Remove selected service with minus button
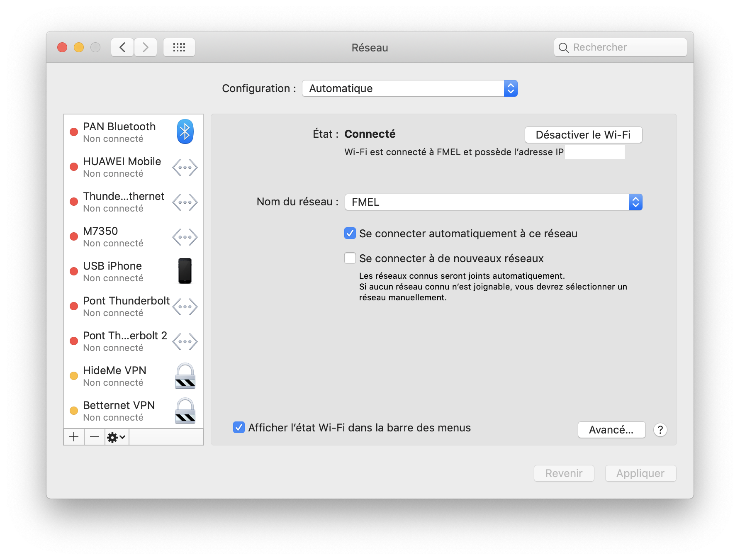The image size is (740, 560). tap(95, 437)
